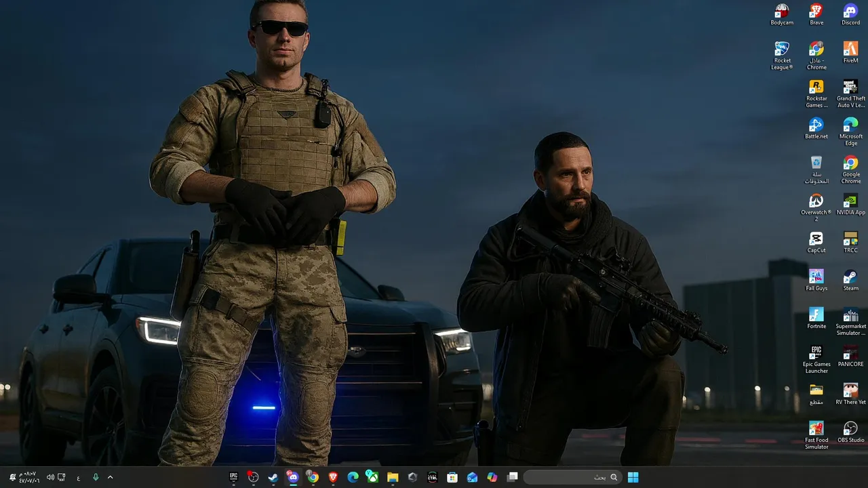This screenshot has width=868, height=488.
Task: Open Epic Games from the taskbar
Action: [x=233, y=477]
